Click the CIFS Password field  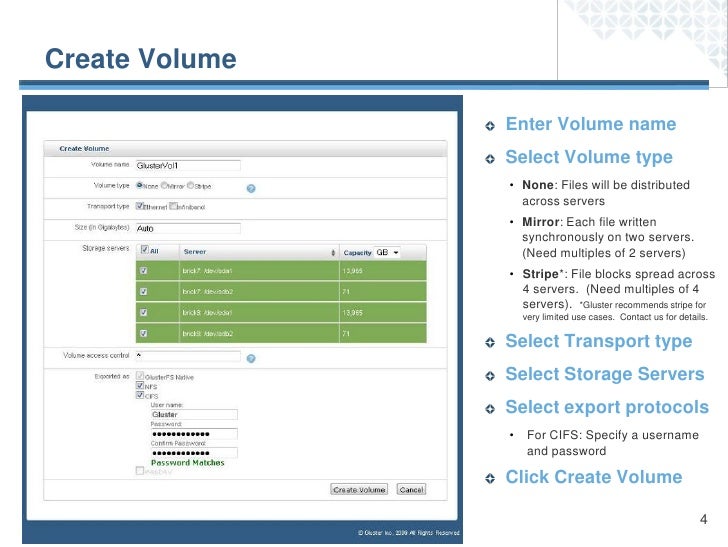coord(194,434)
